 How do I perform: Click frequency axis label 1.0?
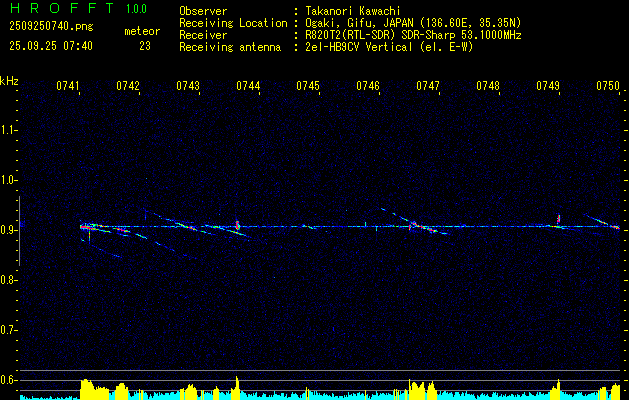(8, 180)
